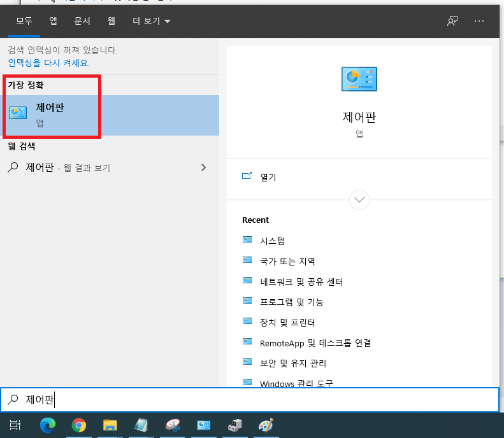Screen dimensions: 504x438
Task: Open the Snipping Tool on the taskbar
Action: pos(173,425)
